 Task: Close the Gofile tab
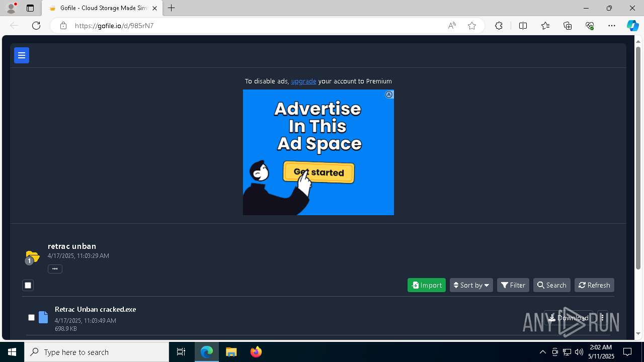[x=154, y=8]
